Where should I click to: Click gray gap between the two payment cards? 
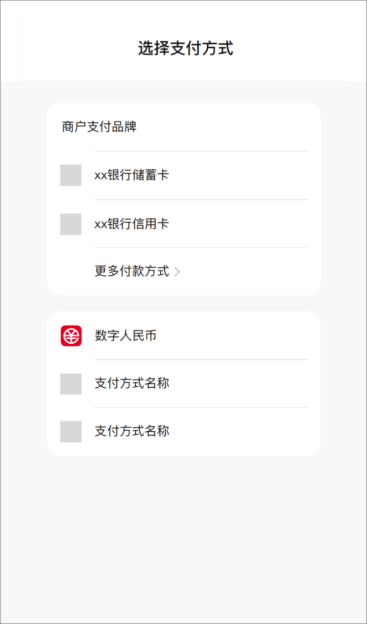tap(184, 303)
